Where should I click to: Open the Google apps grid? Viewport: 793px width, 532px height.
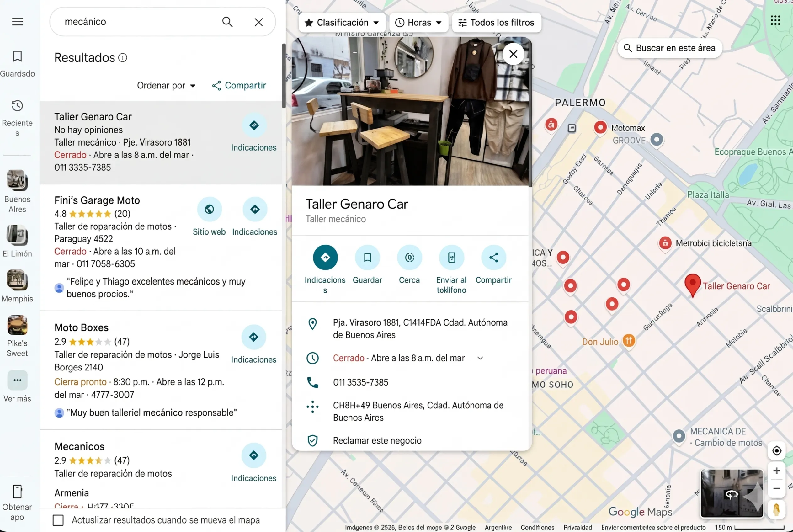click(775, 21)
